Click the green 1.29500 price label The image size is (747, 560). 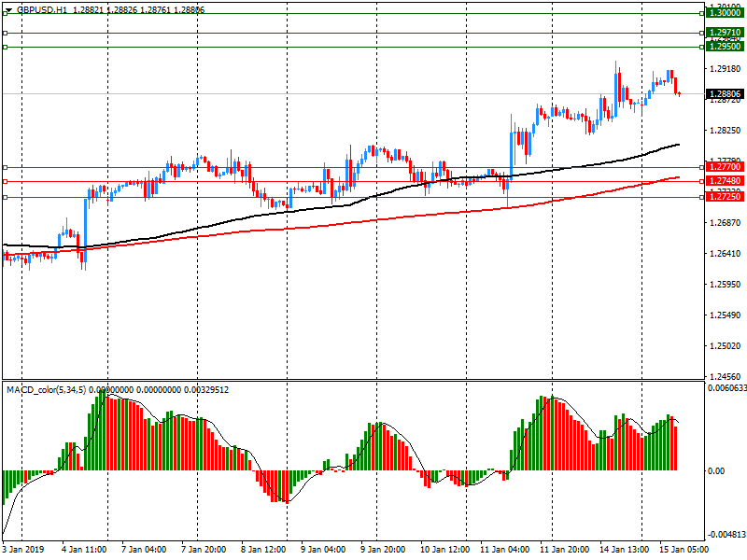(x=725, y=47)
